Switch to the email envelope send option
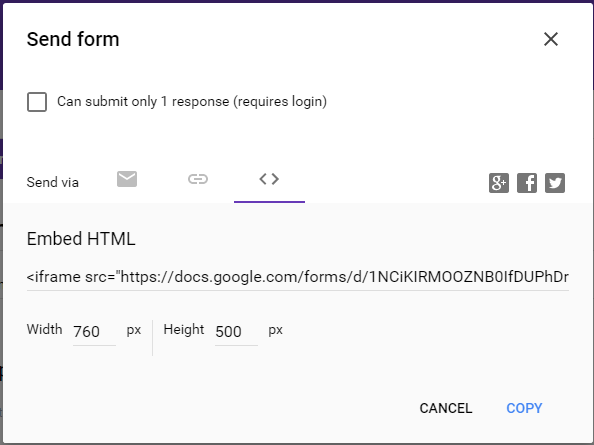The height and width of the screenshot is (445, 594). click(x=127, y=179)
